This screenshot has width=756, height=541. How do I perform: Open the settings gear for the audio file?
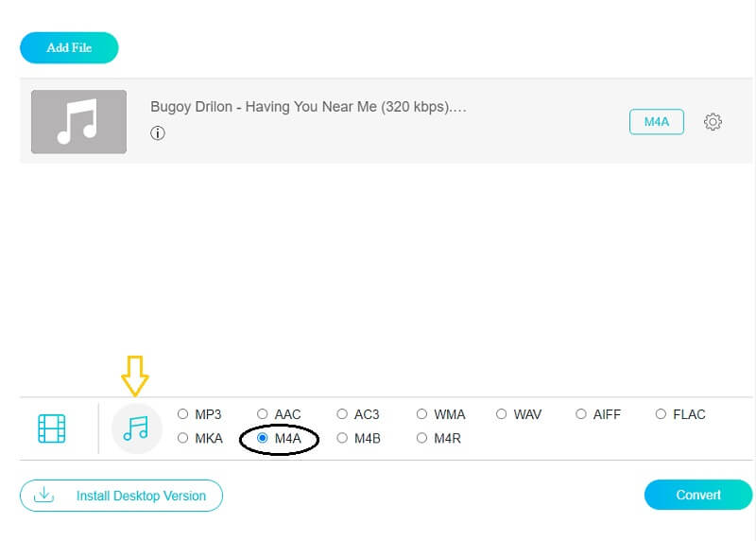[x=713, y=122]
